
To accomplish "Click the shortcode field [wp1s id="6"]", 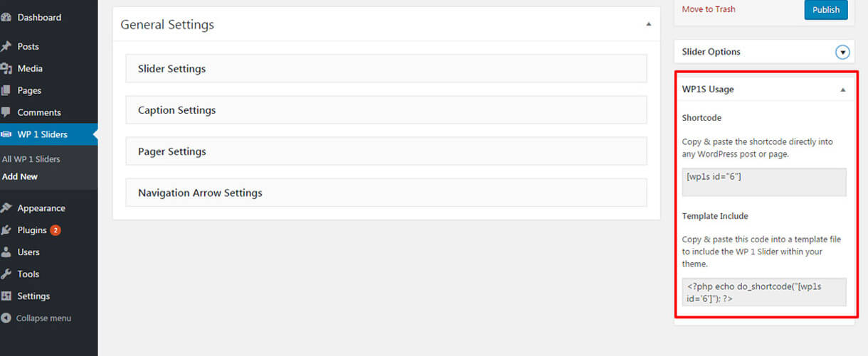I will coord(763,182).
